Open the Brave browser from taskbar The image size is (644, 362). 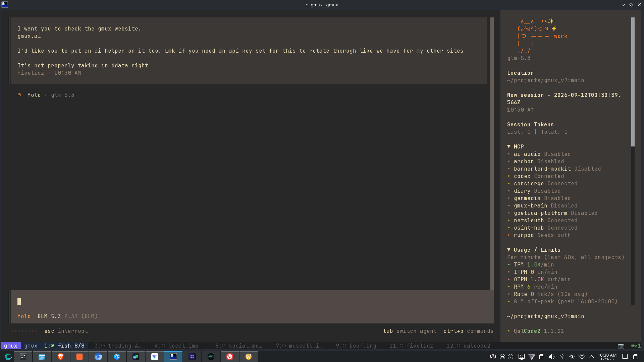[61, 357]
